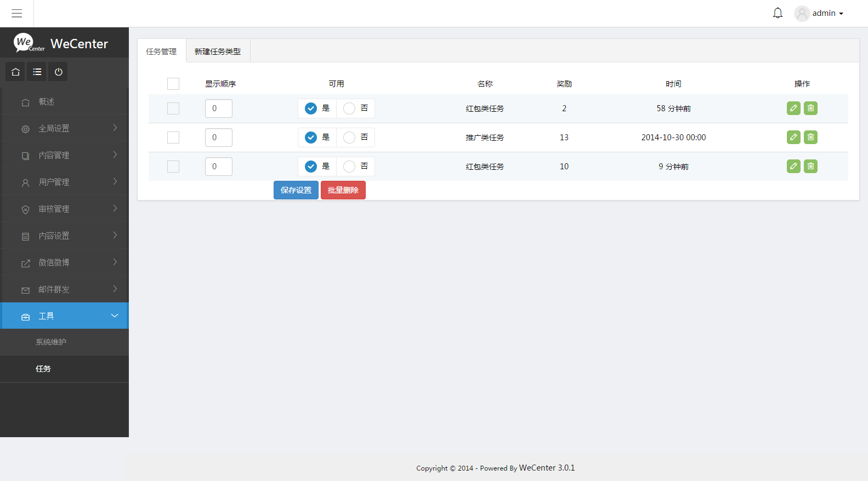Expand 内容管理 chevron
Image resolution: width=868 pixels, height=481 pixels.
click(x=115, y=154)
